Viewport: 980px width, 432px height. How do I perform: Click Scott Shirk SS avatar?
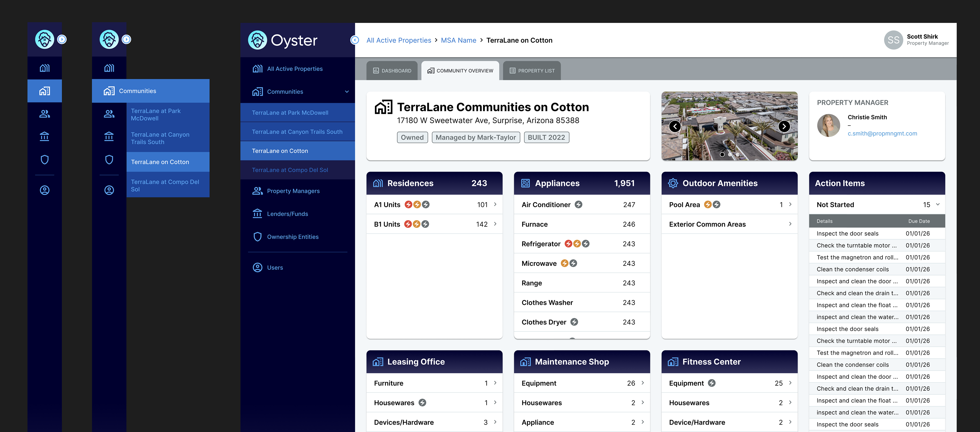coord(893,40)
